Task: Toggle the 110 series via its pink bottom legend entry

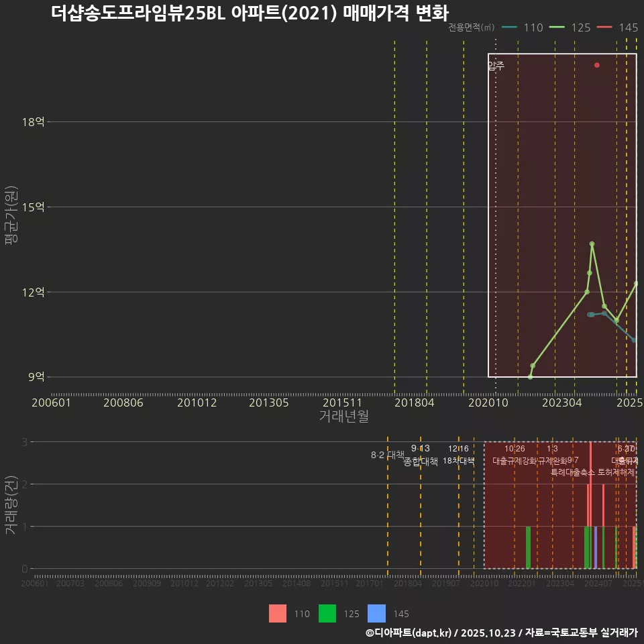Action: coord(278,614)
